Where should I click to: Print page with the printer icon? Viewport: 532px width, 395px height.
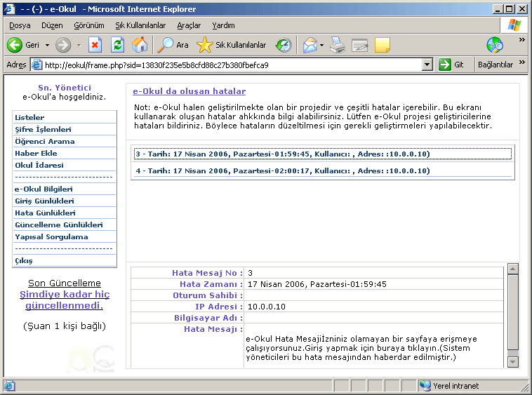pos(338,45)
